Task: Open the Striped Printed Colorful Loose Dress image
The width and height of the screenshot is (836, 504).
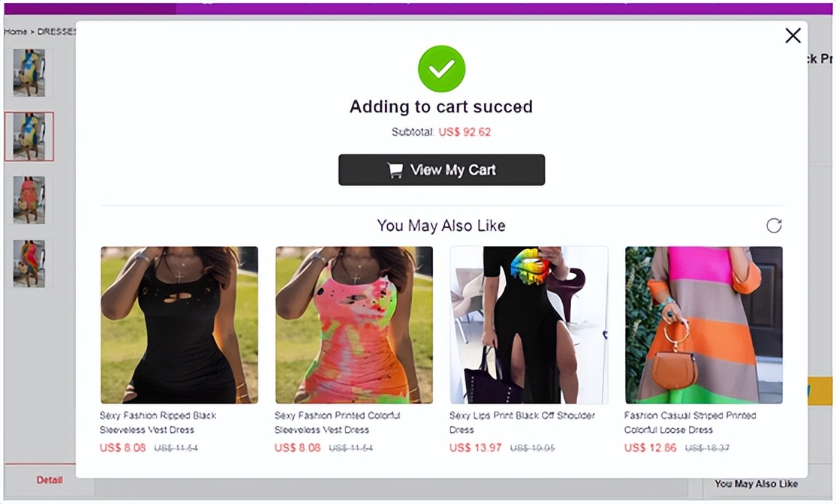Action: [x=704, y=325]
